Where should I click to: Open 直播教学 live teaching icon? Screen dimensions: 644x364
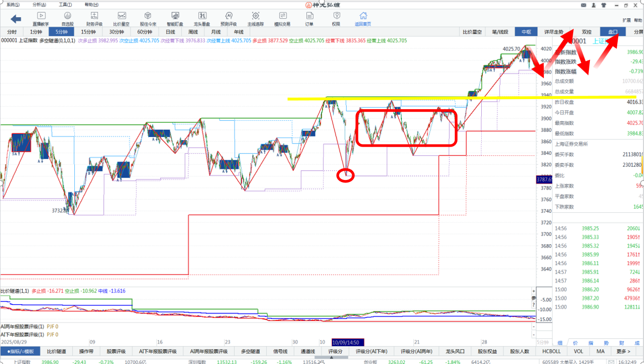coord(41,19)
